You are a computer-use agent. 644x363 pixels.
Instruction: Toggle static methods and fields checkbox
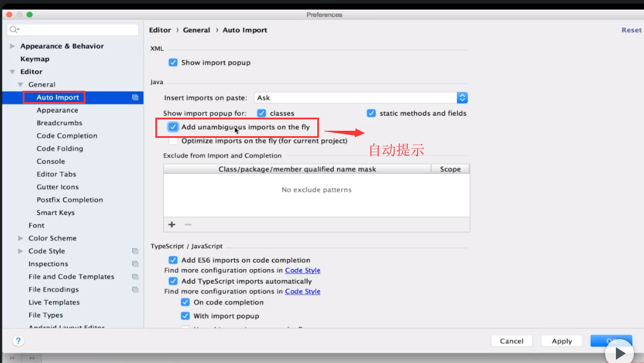click(x=372, y=113)
